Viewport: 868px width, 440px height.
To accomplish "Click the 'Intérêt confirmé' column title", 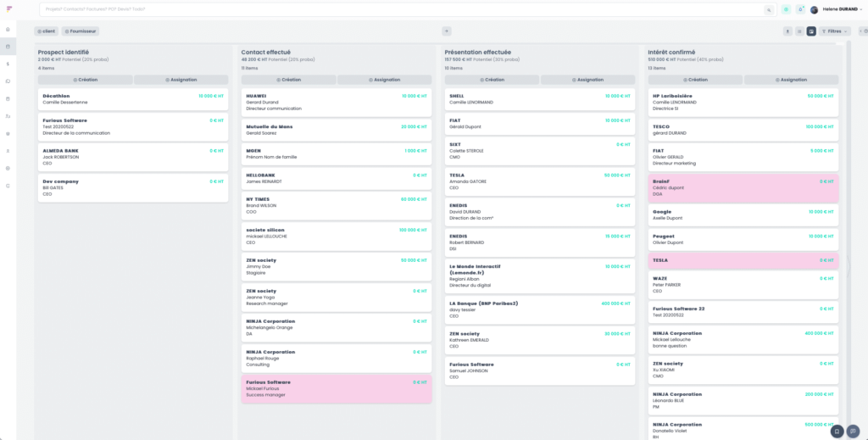I will 671,53.
